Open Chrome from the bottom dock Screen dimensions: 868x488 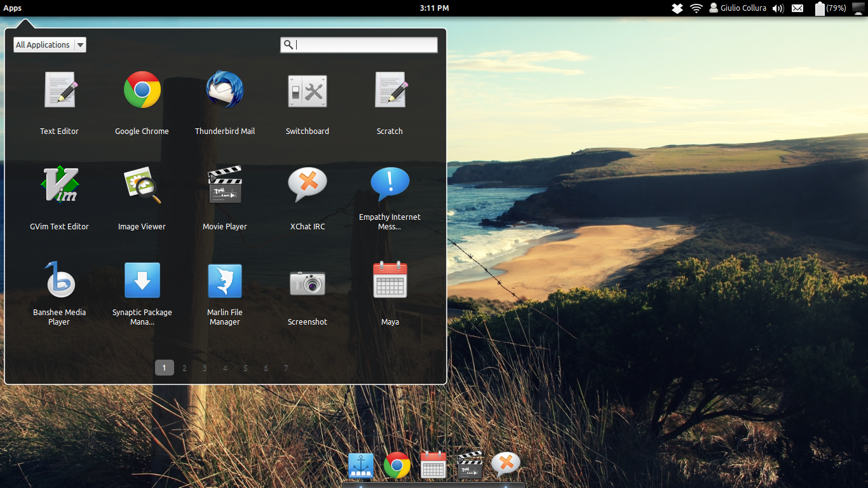click(397, 466)
